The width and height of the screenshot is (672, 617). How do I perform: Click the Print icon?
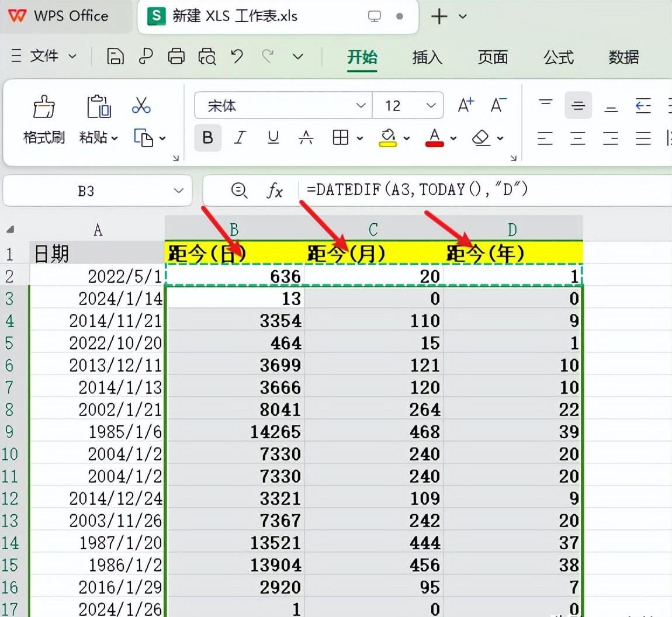tap(176, 57)
